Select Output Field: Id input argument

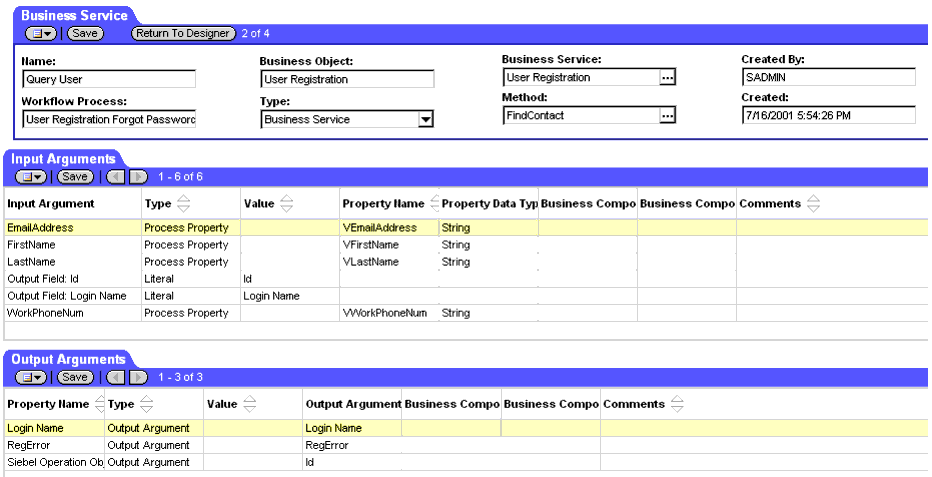click(x=43, y=279)
